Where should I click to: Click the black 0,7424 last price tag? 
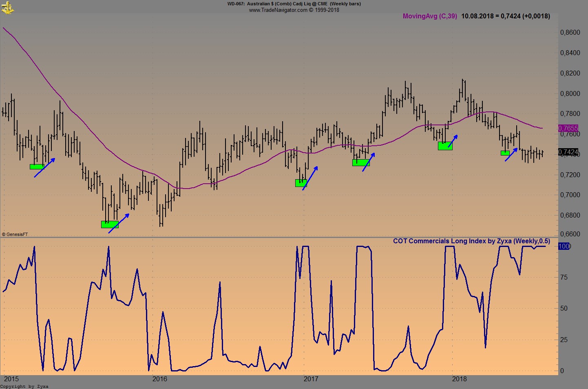[x=568, y=152]
